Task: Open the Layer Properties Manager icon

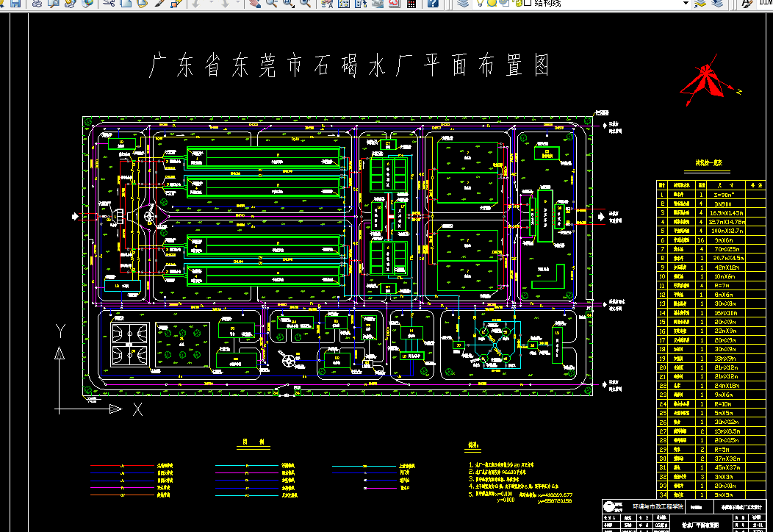Action: [x=462, y=3]
